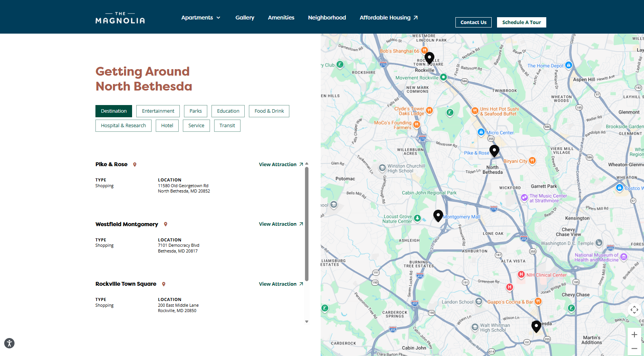
Task: Click Walt Whitman High School map pin
Action: click(x=475, y=327)
